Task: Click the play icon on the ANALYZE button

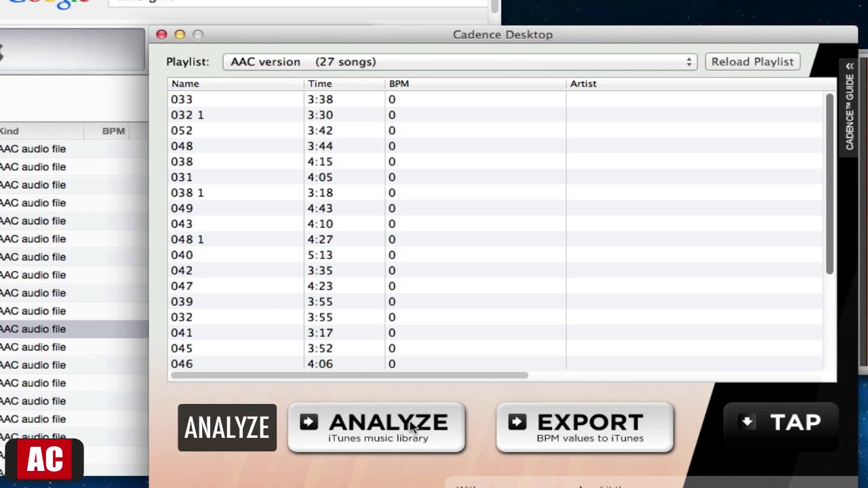Action: tap(309, 422)
